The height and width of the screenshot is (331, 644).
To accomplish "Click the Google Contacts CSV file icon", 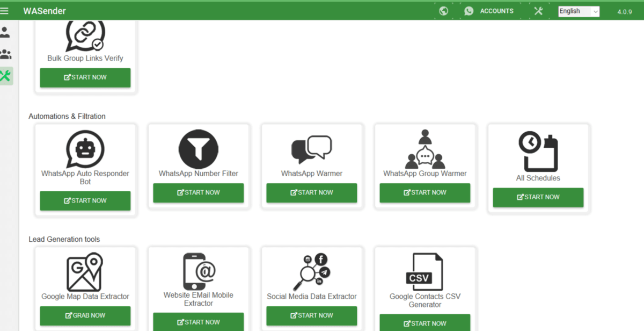I will click(425, 271).
